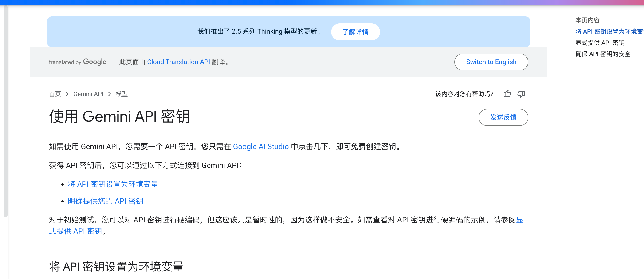Click the 本页内容 sidebar heading

click(x=587, y=20)
